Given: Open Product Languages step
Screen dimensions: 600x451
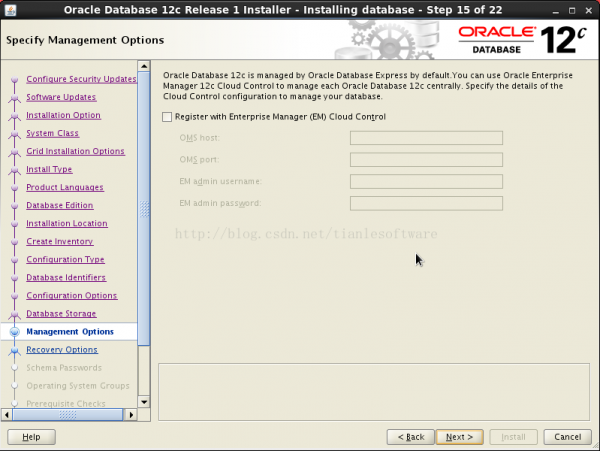Looking at the screenshot, I should coord(65,187).
